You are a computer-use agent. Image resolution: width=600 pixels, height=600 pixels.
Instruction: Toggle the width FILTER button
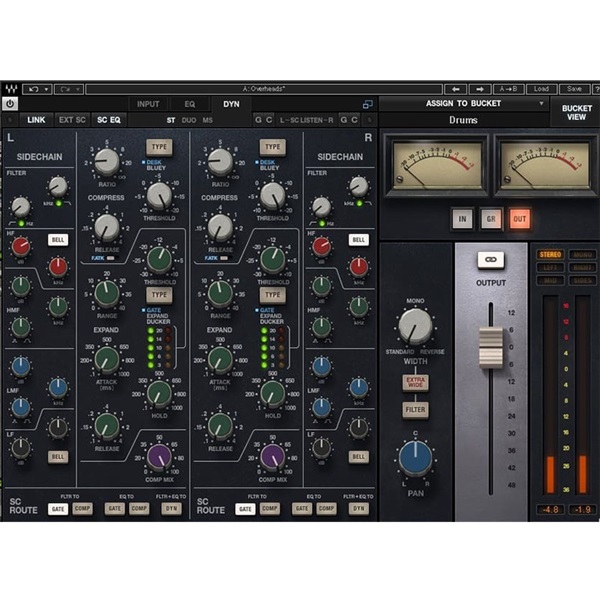point(416,410)
